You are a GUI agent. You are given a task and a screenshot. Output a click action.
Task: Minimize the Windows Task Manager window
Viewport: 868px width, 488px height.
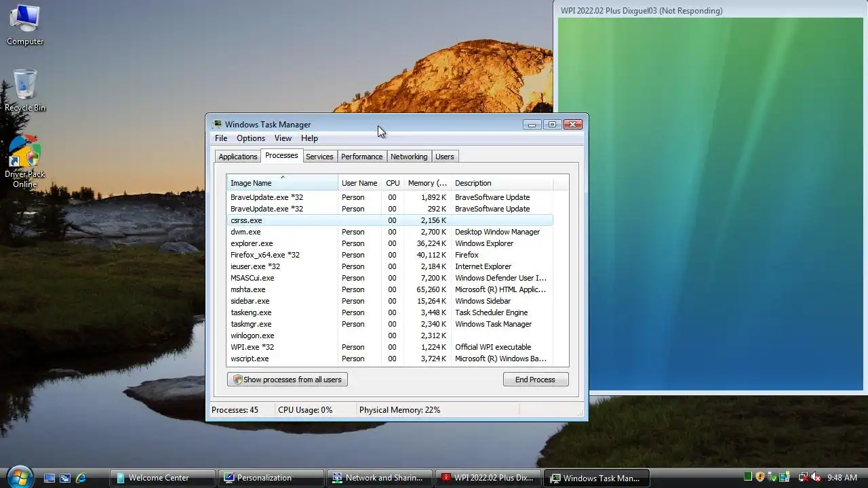(x=532, y=125)
